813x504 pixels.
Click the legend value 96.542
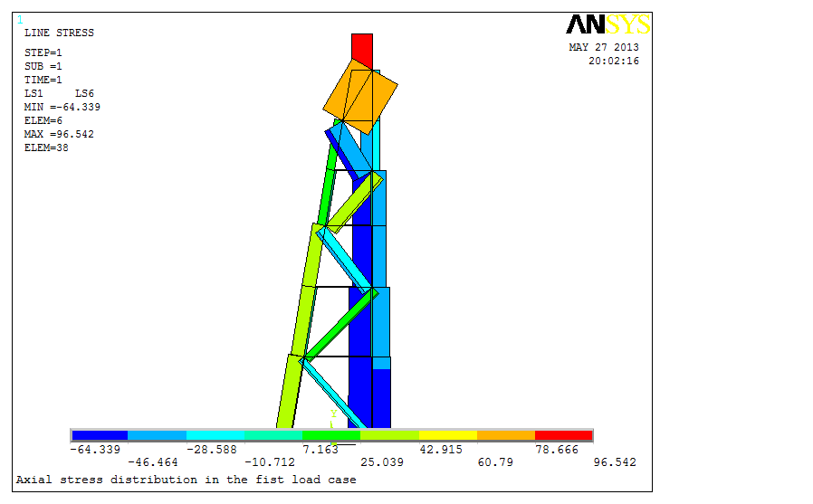[x=615, y=462]
